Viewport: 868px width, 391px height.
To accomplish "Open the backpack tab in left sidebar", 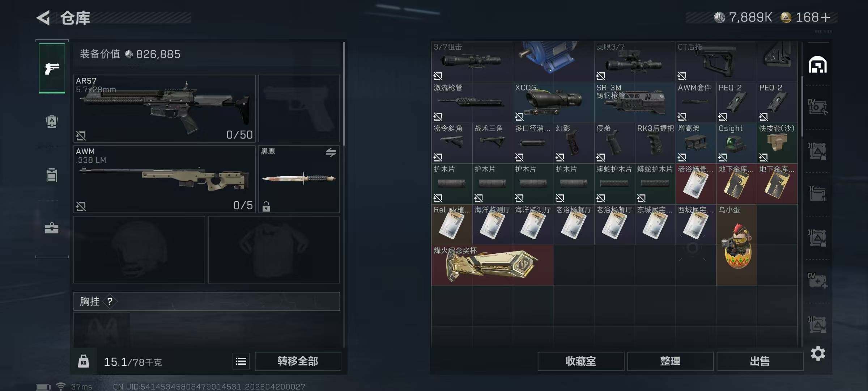I will pos(52,122).
